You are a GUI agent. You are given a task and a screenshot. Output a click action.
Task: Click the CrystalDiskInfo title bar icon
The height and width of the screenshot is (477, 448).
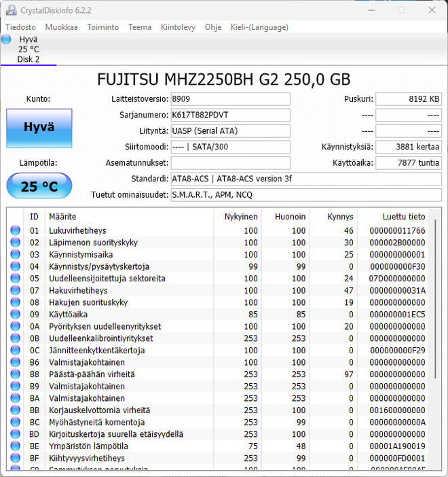(x=12, y=10)
